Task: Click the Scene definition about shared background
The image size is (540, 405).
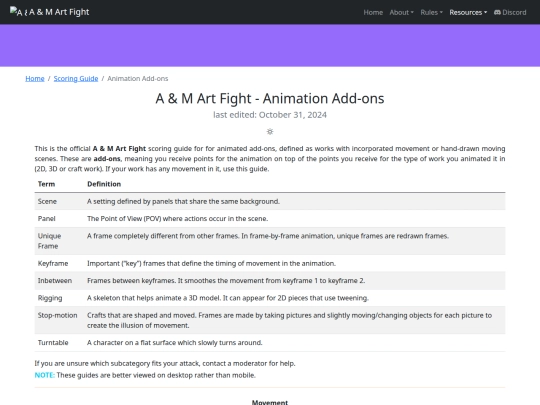Action: [183, 201]
